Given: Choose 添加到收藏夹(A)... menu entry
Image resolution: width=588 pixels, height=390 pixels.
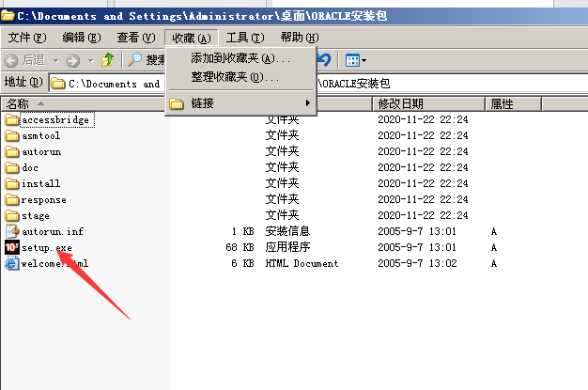Looking at the screenshot, I should pyautogui.click(x=240, y=58).
